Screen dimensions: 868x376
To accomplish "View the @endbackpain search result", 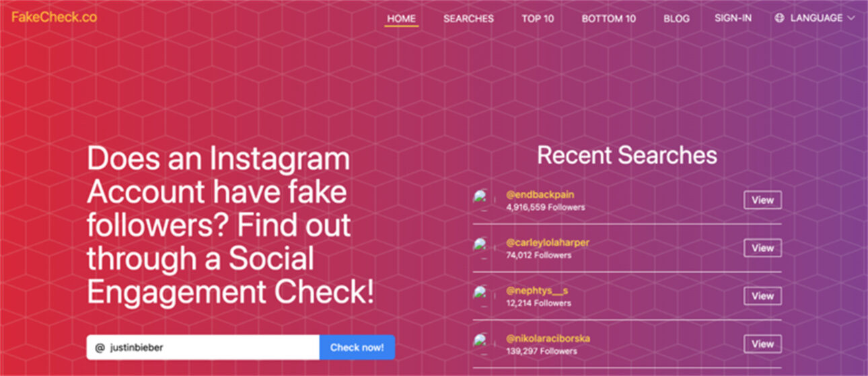I will (x=762, y=200).
